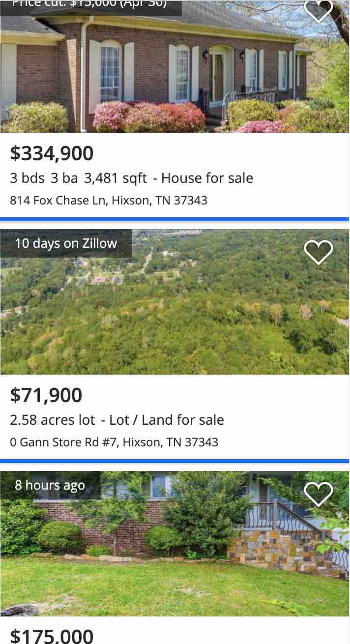Select the $175,000 listing price
Screen dimensions: 350x644
52,636
